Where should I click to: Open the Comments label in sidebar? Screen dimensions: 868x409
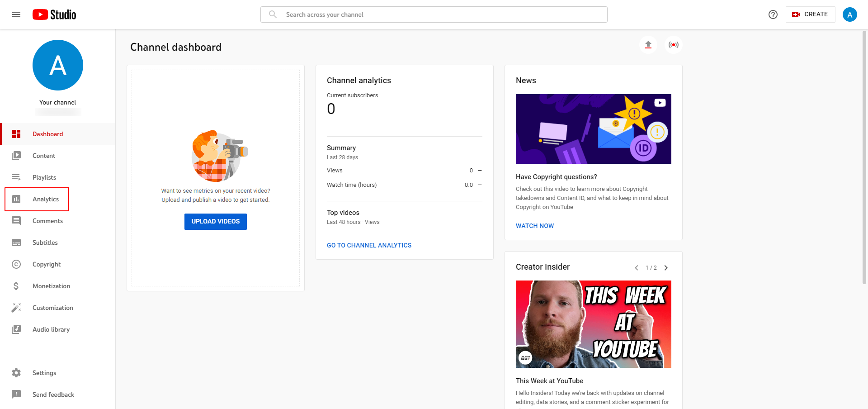coord(47,221)
